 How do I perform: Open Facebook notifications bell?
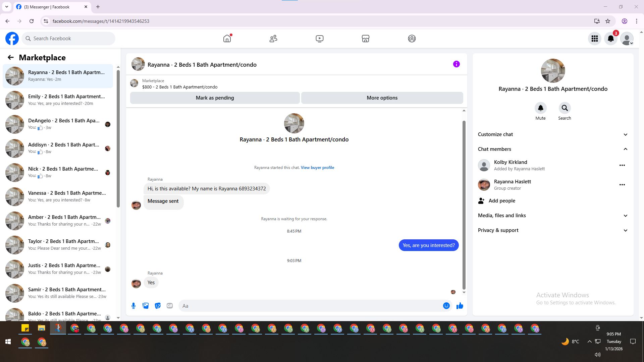click(x=610, y=39)
